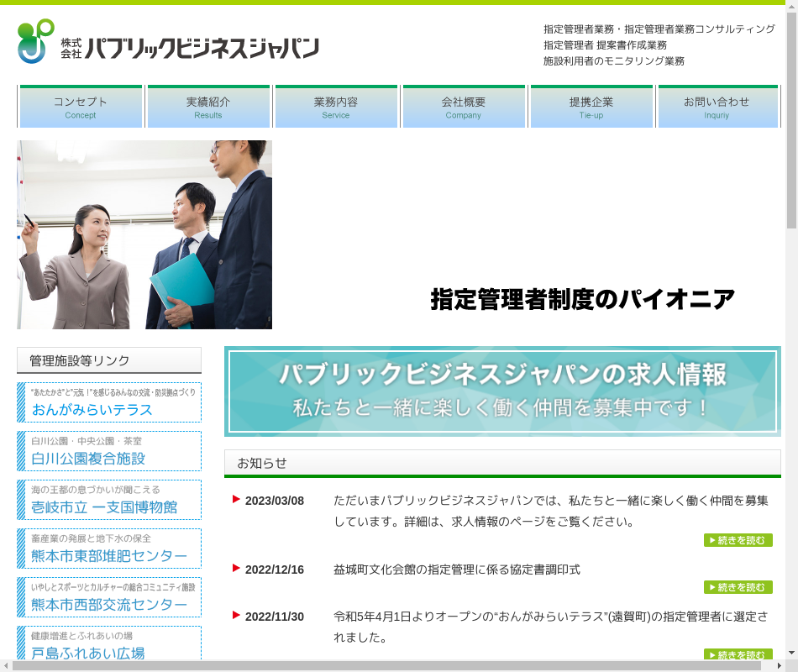Go to 実績紹介 Results page

coord(208,107)
